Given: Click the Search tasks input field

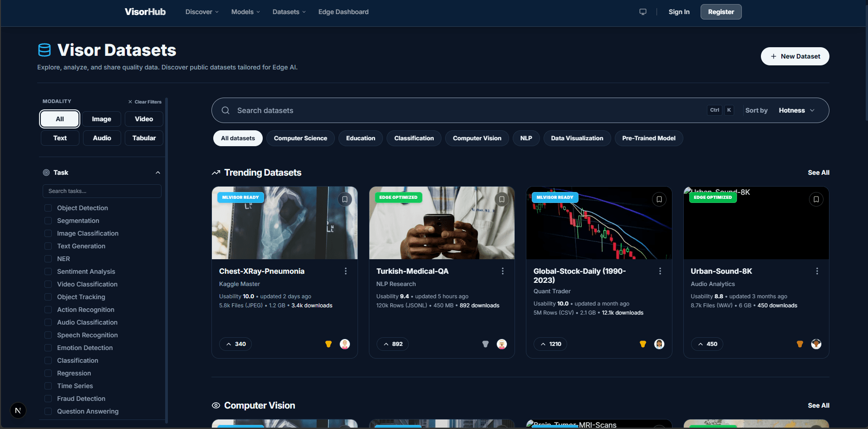Looking at the screenshot, I should 102,191.
